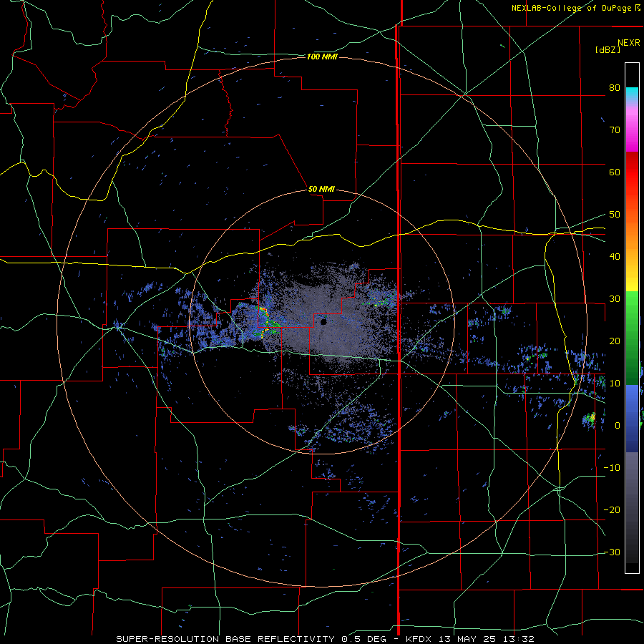This screenshot has width=644, height=644.
Task: Click the 0 value on the dBZ scale
Action: point(618,426)
